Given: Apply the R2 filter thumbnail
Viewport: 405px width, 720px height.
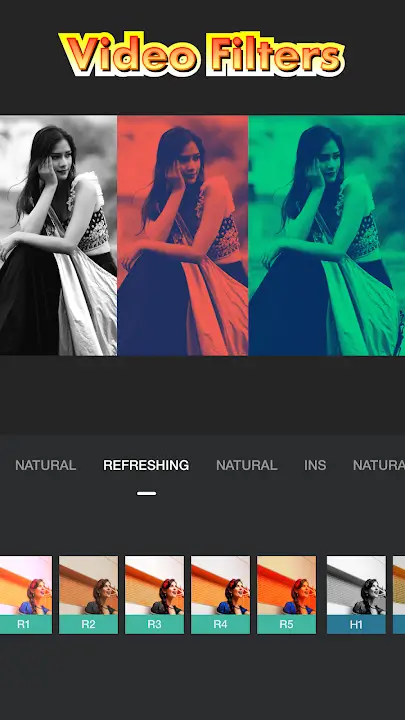Looking at the screenshot, I should click(89, 595).
